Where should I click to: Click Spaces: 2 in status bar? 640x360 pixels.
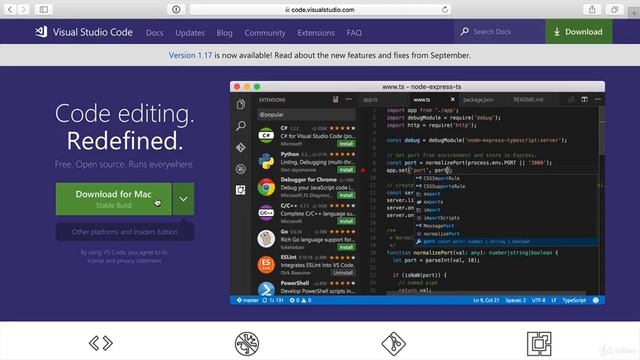click(x=516, y=300)
